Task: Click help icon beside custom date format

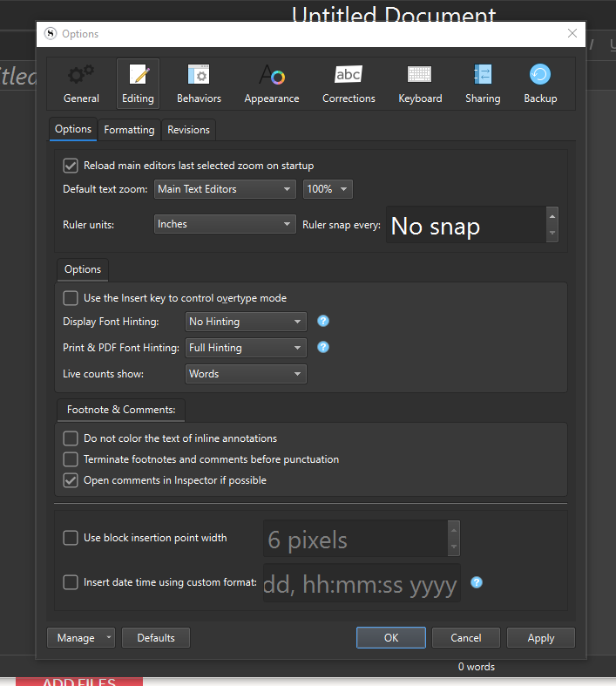Action: click(477, 582)
